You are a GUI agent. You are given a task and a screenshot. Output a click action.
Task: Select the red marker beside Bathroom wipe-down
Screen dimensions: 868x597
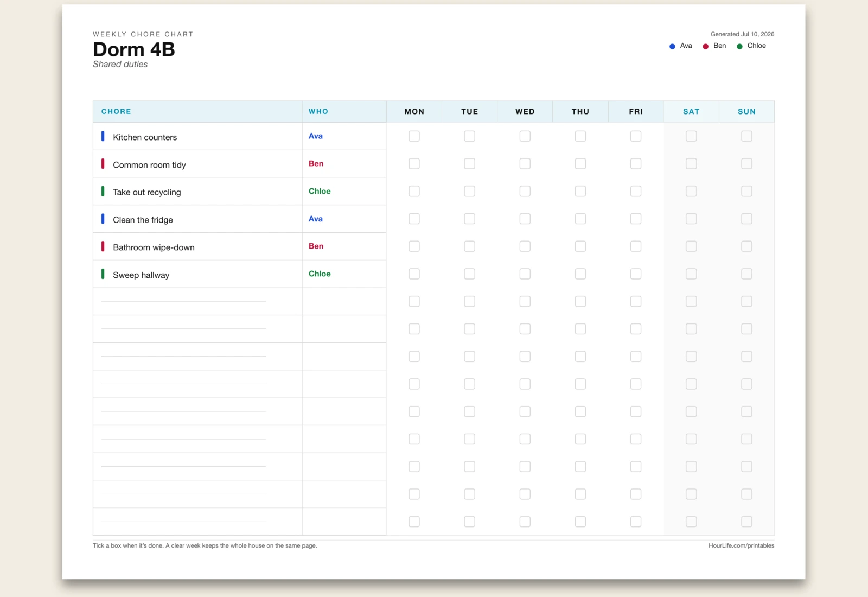tap(103, 246)
